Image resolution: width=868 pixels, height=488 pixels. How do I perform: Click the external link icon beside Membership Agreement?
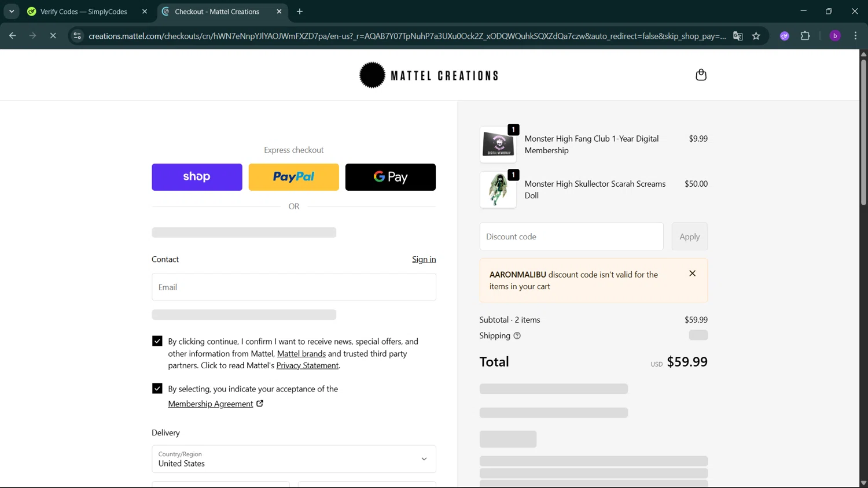(x=260, y=404)
